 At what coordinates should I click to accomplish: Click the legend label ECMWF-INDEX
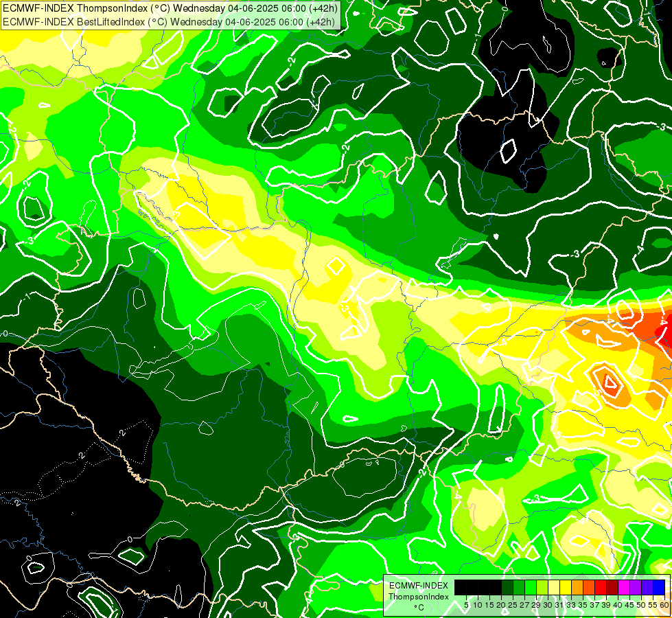pyautogui.click(x=419, y=586)
